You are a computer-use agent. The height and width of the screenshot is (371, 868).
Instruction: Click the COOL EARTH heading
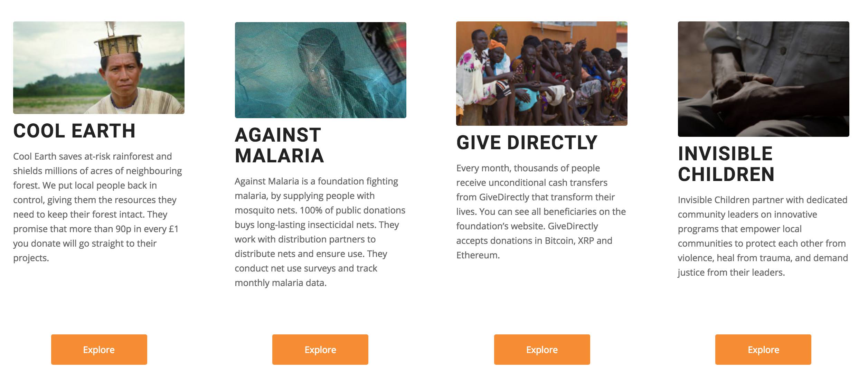pyautogui.click(x=74, y=131)
